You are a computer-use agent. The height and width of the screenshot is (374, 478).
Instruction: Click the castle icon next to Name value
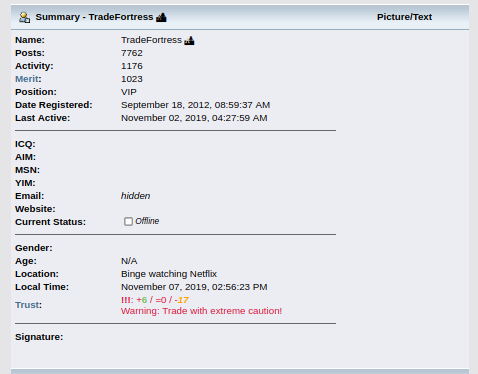189,41
